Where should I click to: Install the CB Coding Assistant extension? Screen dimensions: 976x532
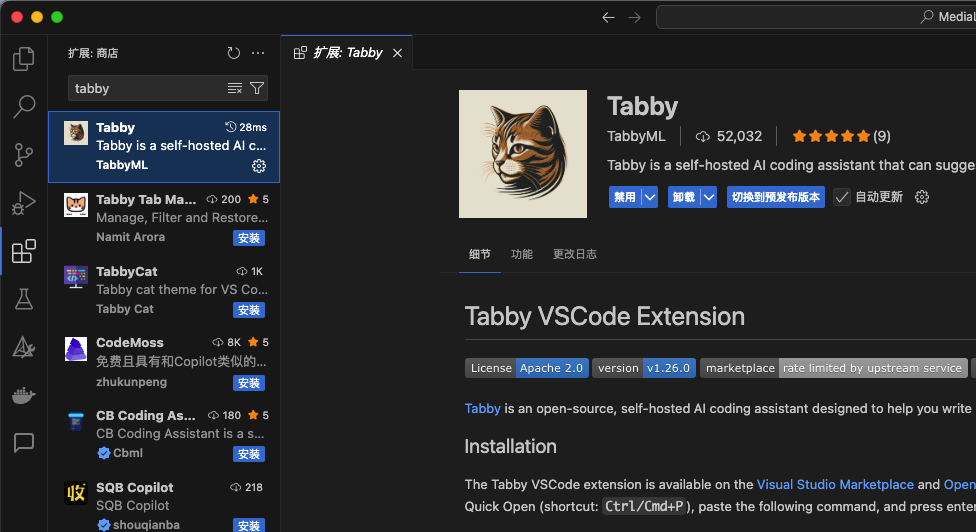pyautogui.click(x=249, y=455)
